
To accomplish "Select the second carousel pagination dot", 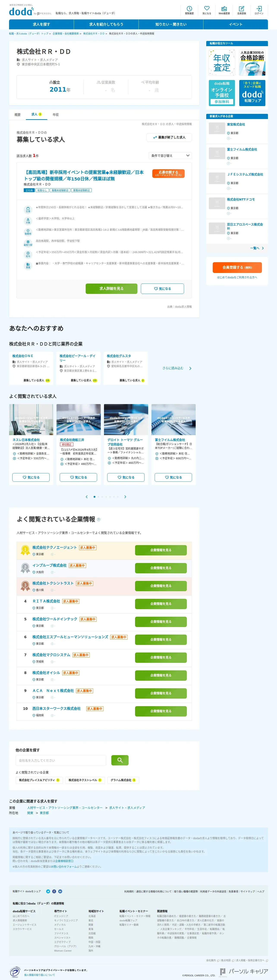I will (x=98, y=497).
